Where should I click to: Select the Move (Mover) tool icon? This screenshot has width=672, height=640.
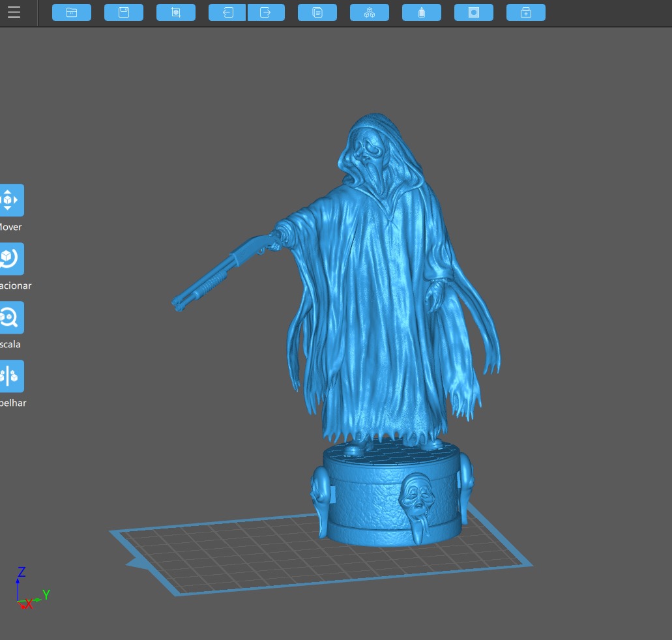11,200
